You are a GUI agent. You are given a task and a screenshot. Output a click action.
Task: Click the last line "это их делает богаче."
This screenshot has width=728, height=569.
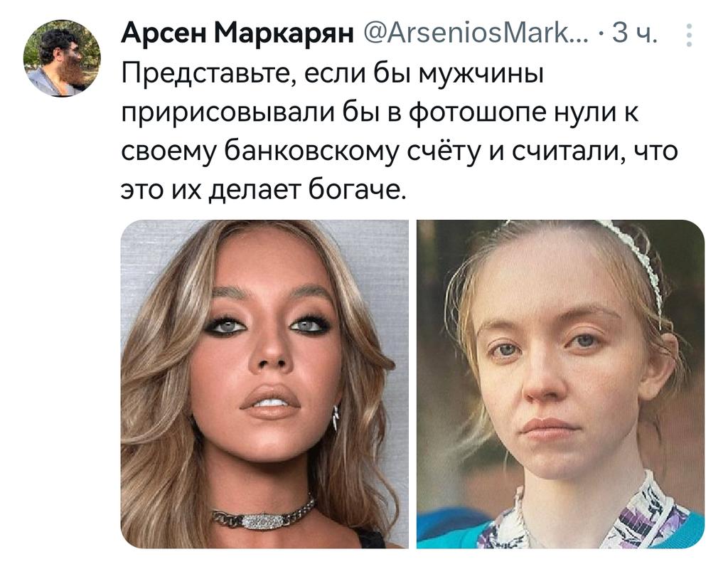tap(264, 190)
